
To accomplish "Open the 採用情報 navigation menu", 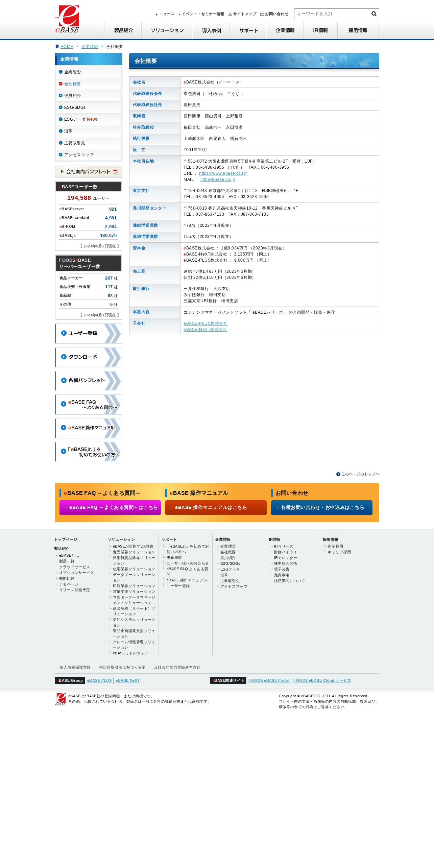I will [x=358, y=30].
